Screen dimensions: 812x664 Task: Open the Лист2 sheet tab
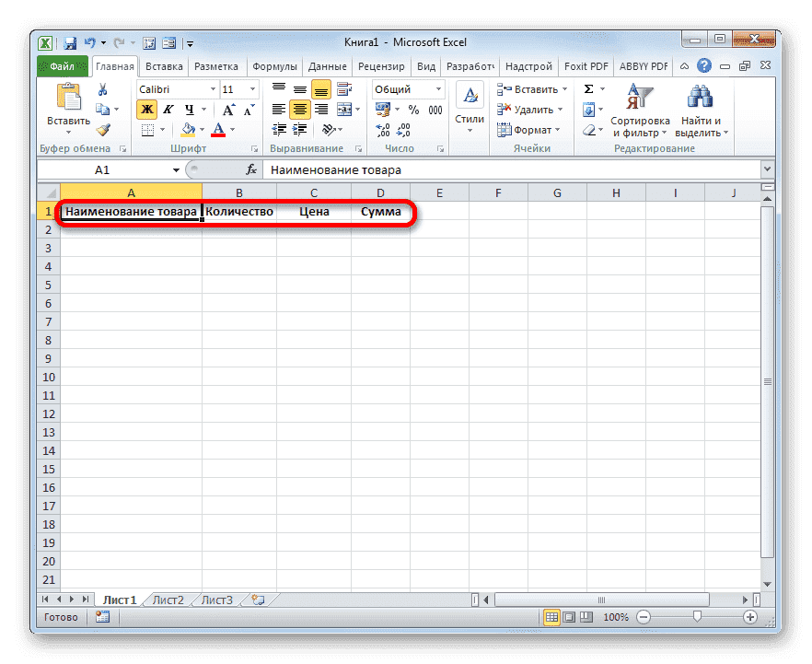[168, 599]
